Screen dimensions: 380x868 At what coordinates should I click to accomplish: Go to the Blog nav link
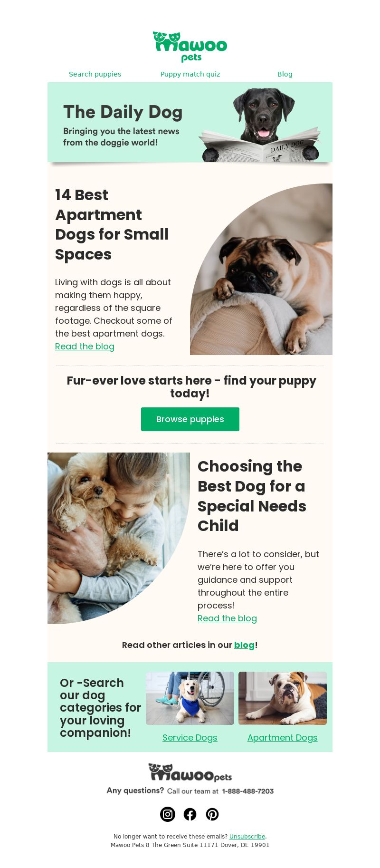click(285, 74)
